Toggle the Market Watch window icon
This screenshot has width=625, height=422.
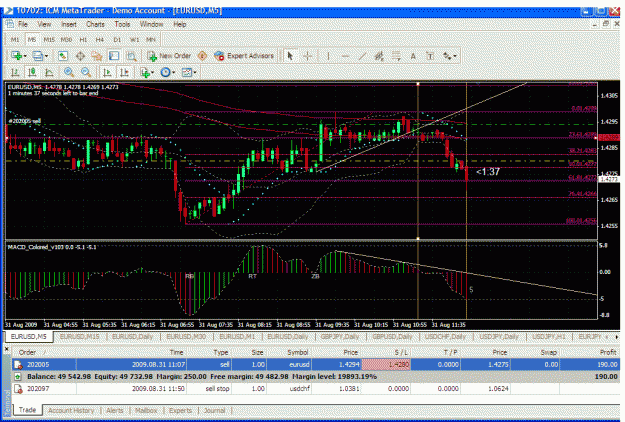coord(63,56)
